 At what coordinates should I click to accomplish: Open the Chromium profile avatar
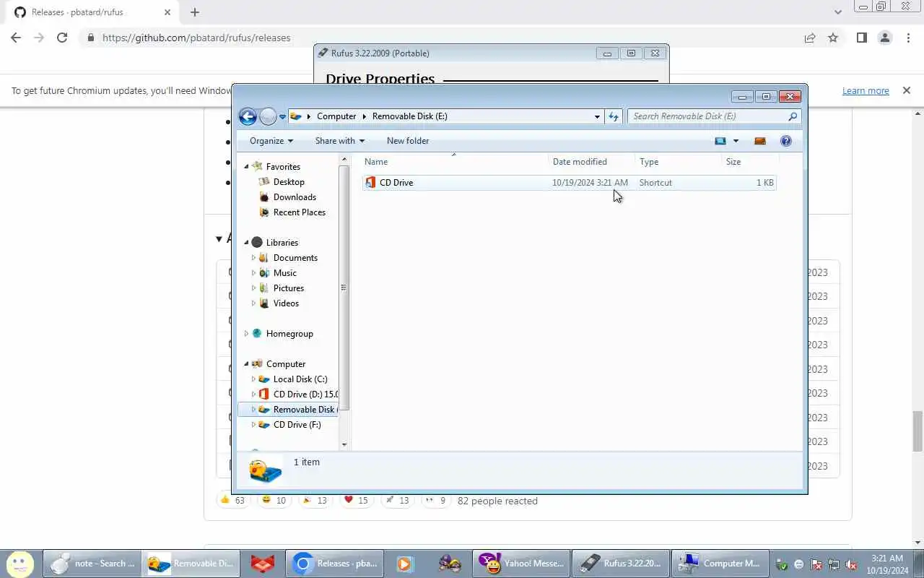pyautogui.click(x=885, y=38)
